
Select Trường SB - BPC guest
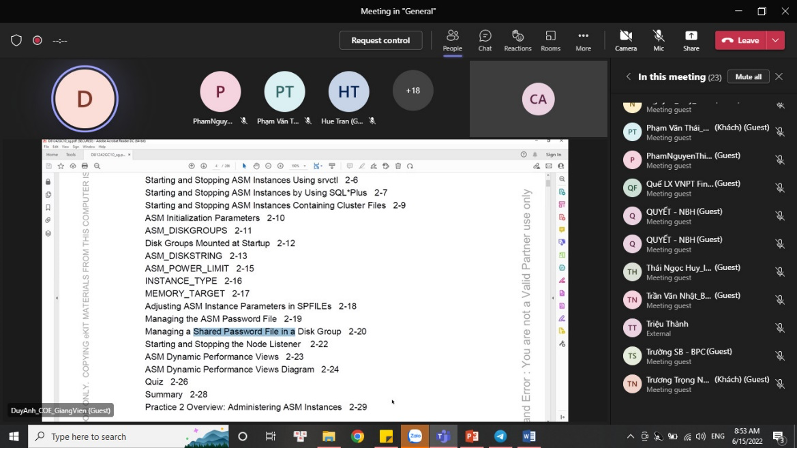click(x=703, y=355)
